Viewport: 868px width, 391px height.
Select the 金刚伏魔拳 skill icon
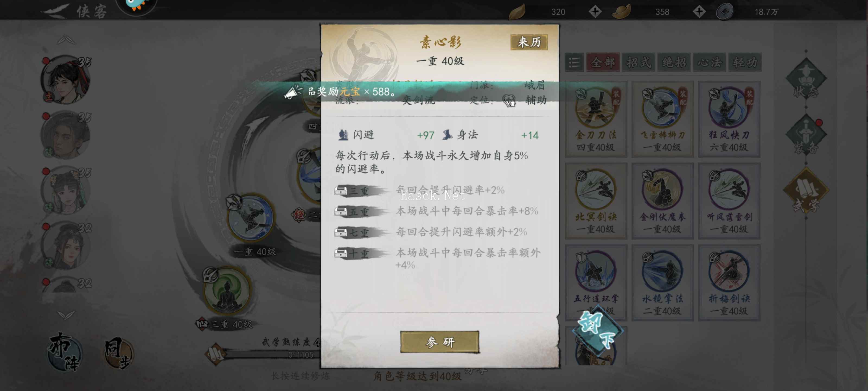(662, 189)
